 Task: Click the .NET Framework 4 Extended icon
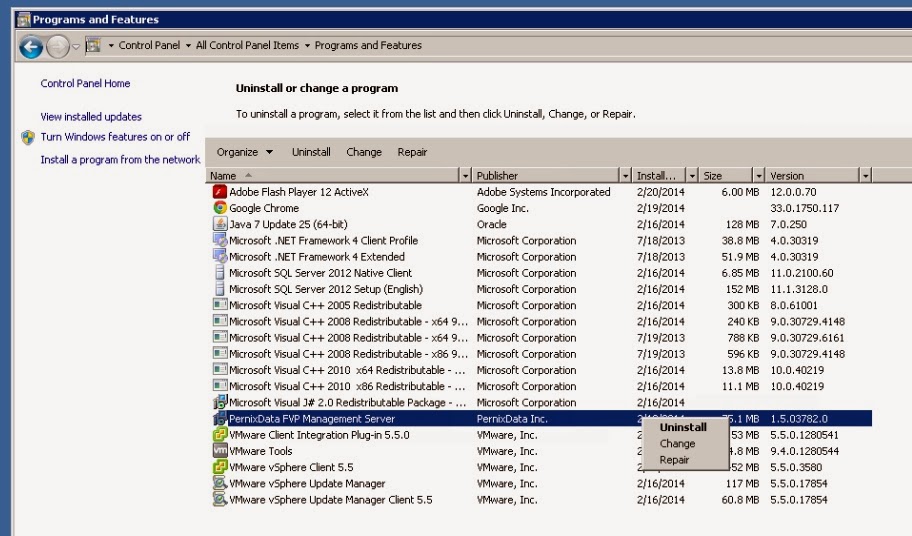(x=219, y=256)
